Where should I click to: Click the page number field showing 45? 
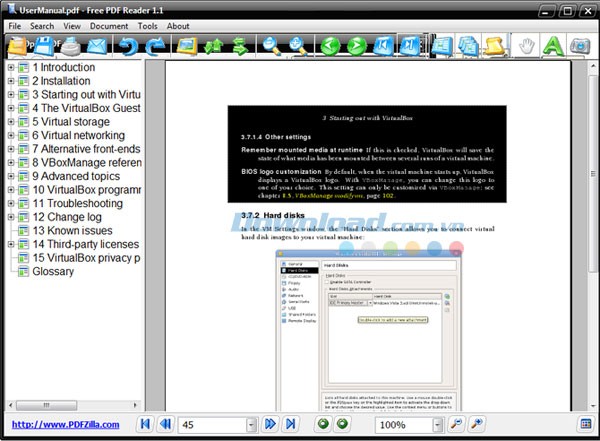(x=213, y=425)
